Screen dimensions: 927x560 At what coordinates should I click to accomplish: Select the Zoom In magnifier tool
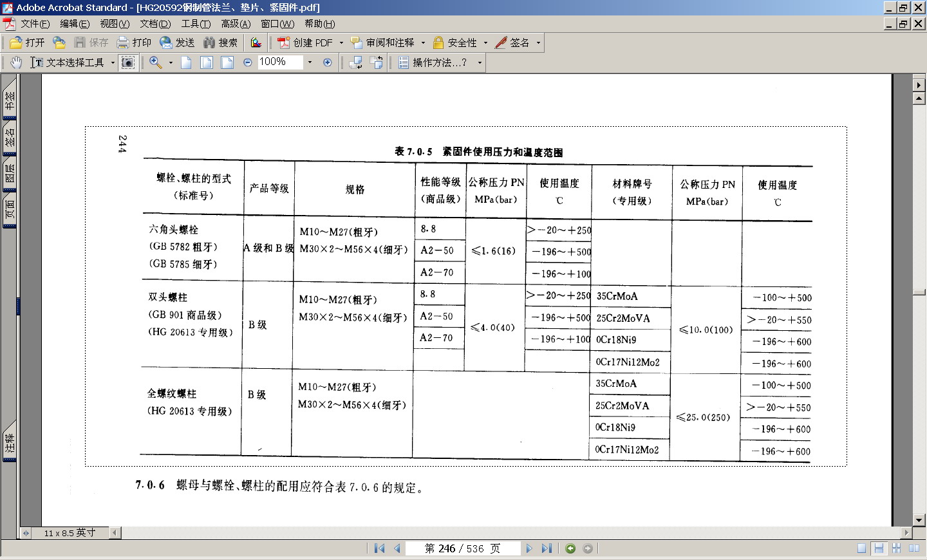(x=156, y=62)
